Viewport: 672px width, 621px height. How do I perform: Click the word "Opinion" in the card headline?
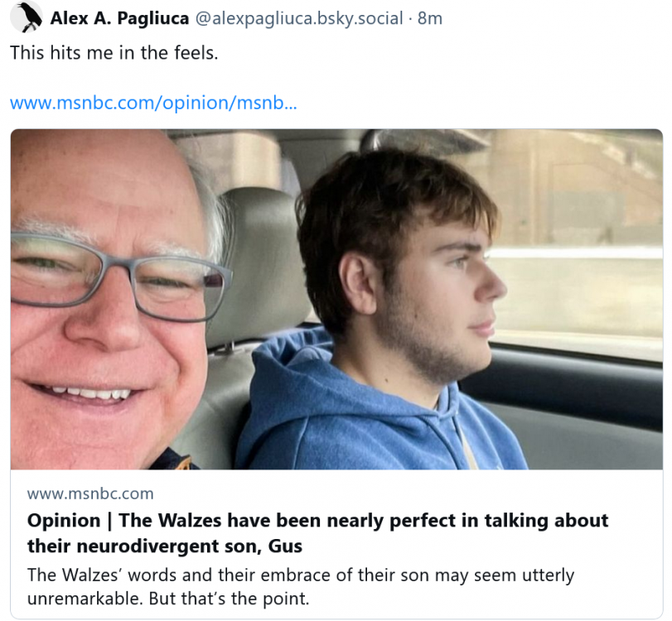[65, 521]
